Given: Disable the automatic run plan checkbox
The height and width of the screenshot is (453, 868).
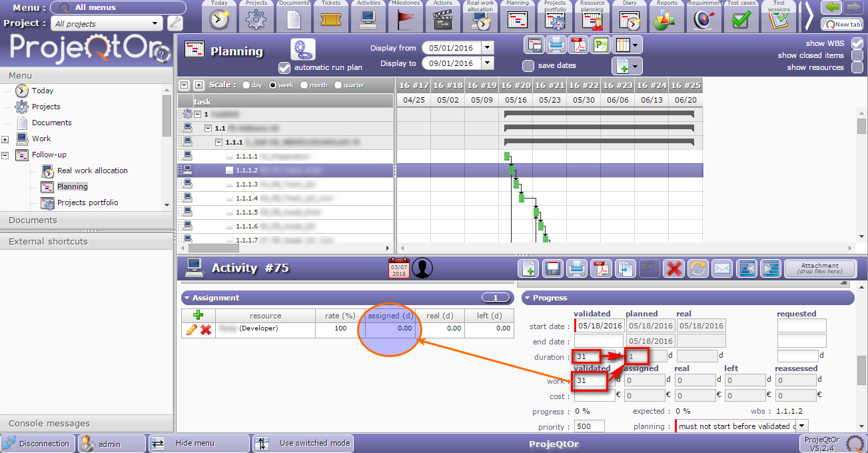Looking at the screenshot, I should coord(284,67).
